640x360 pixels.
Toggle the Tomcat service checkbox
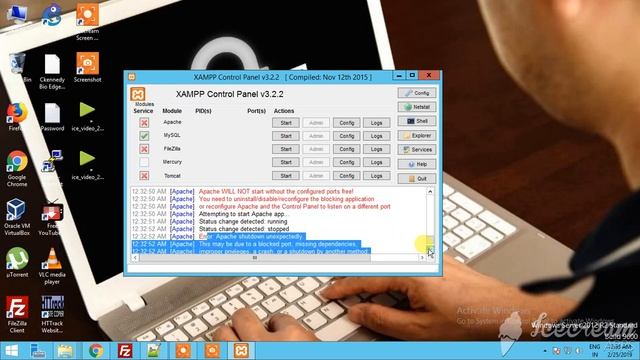144,176
